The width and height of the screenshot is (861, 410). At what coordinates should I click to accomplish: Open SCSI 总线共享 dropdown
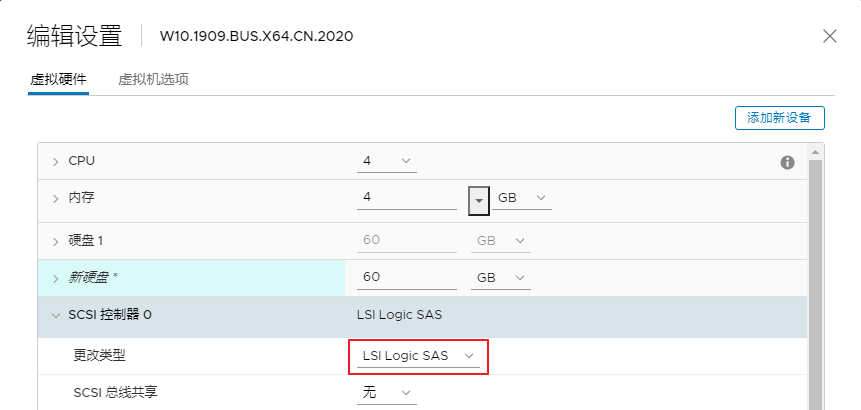pos(387,392)
